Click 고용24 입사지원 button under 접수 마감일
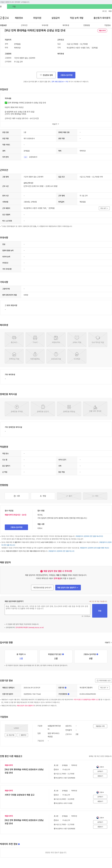The width and height of the screenshot is (112, 868). tap(16, 527)
